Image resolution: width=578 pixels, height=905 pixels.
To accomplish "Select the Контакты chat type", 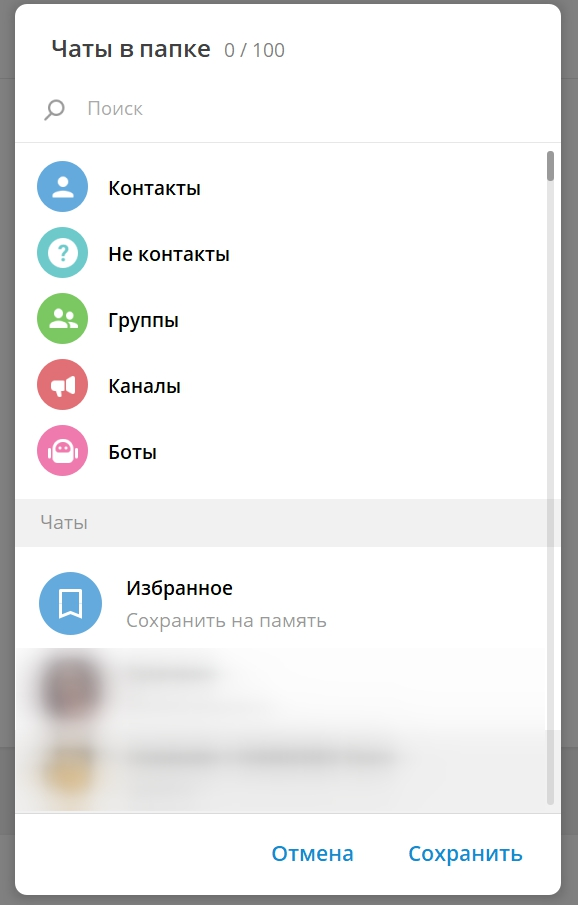I will [281, 187].
